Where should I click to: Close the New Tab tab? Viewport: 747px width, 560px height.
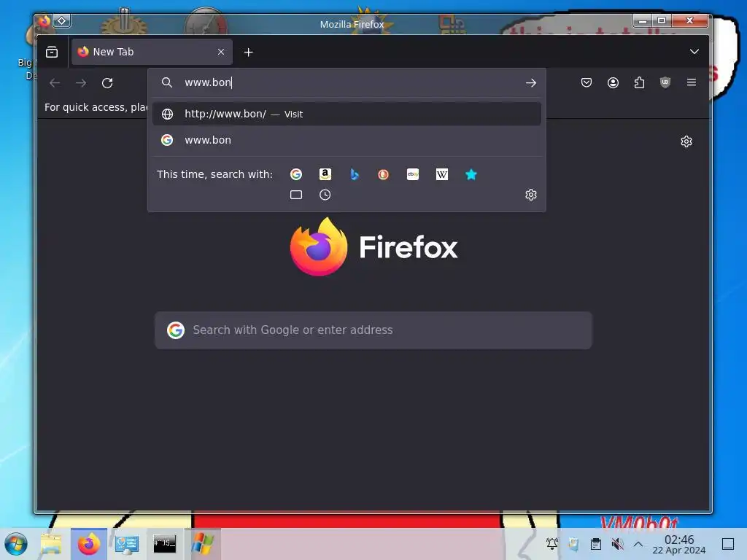(220, 52)
